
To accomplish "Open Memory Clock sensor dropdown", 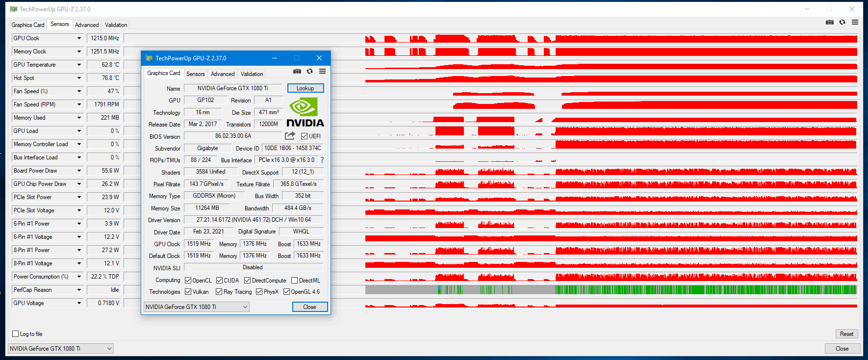I will click(x=79, y=51).
